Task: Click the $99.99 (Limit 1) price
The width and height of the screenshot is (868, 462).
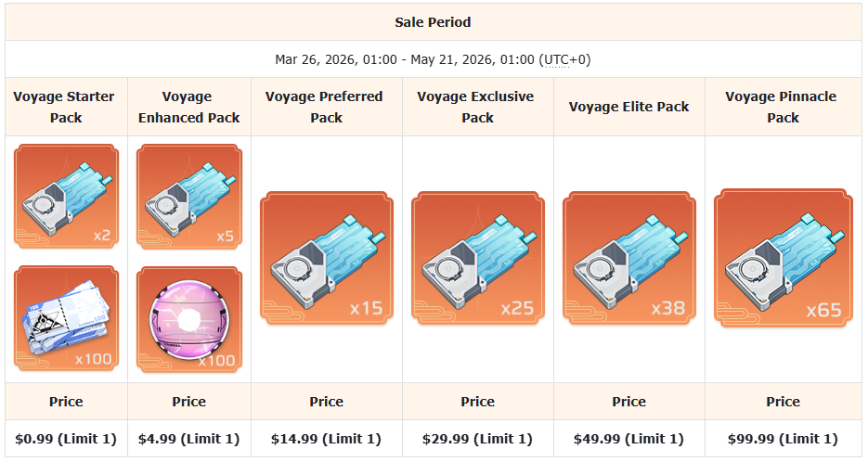Action: pos(783,438)
